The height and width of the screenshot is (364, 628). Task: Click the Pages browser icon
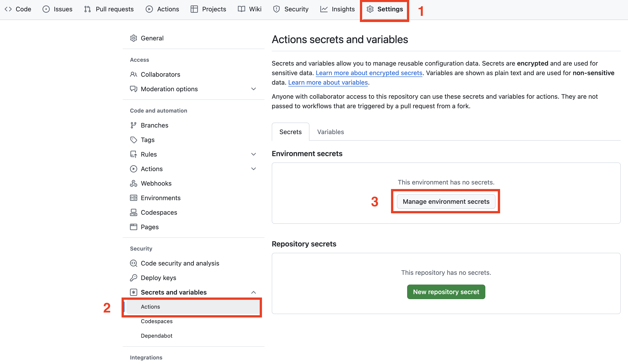(134, 227)
